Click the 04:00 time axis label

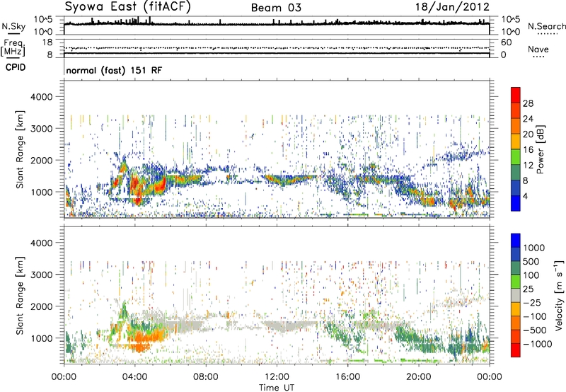(x=134, y=377)
